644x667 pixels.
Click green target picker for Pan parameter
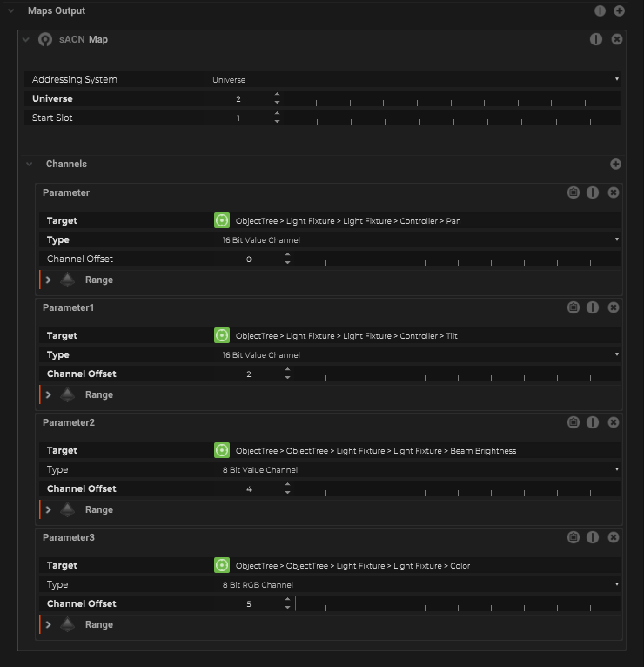click(x=222, y=220)
